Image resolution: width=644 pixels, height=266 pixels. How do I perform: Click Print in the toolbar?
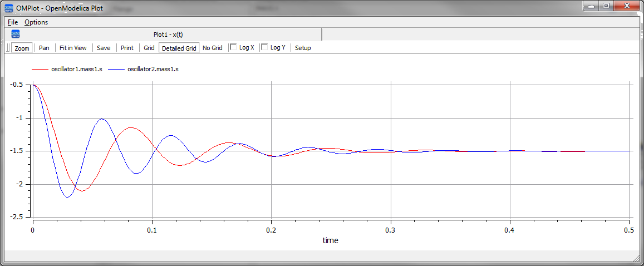pos(127,48)
